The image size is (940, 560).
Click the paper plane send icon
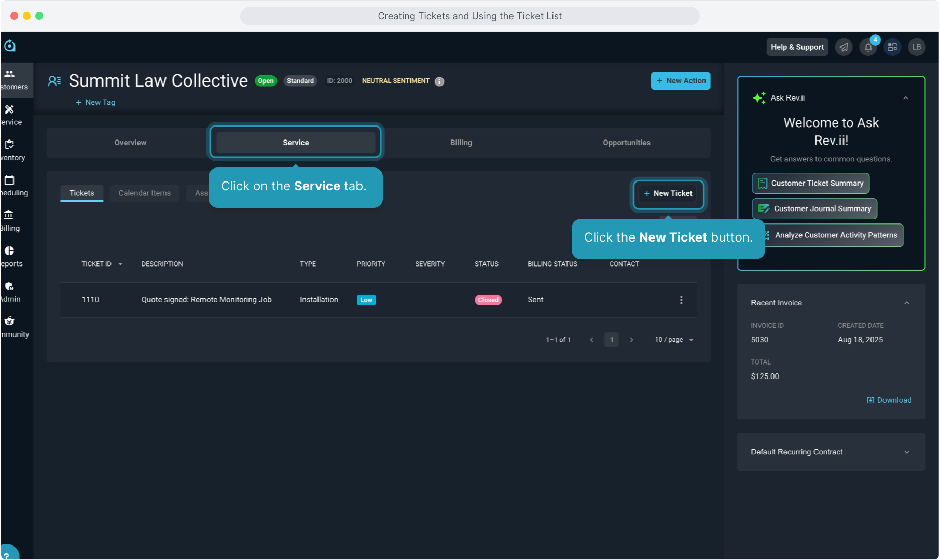pos(844,47)
